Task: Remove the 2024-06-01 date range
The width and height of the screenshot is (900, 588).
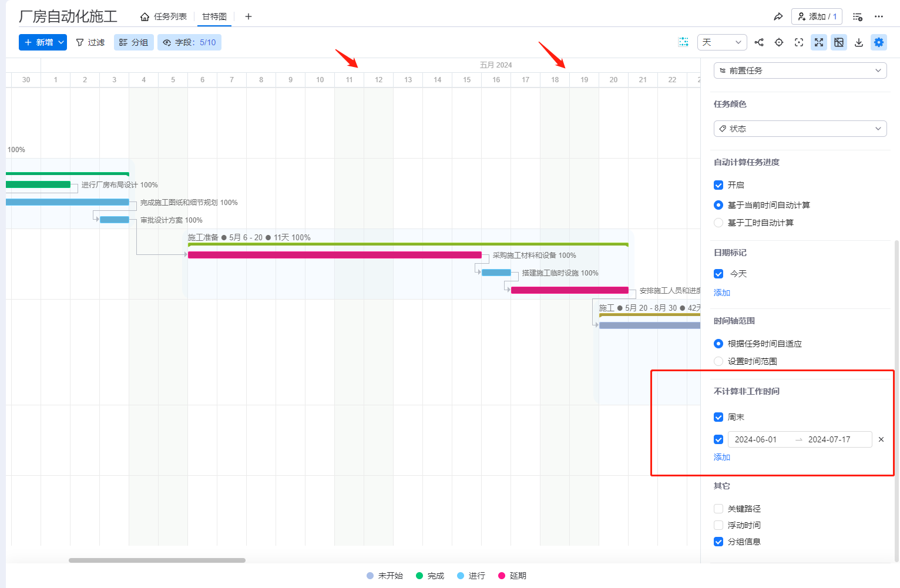Action: pos(881,439)
